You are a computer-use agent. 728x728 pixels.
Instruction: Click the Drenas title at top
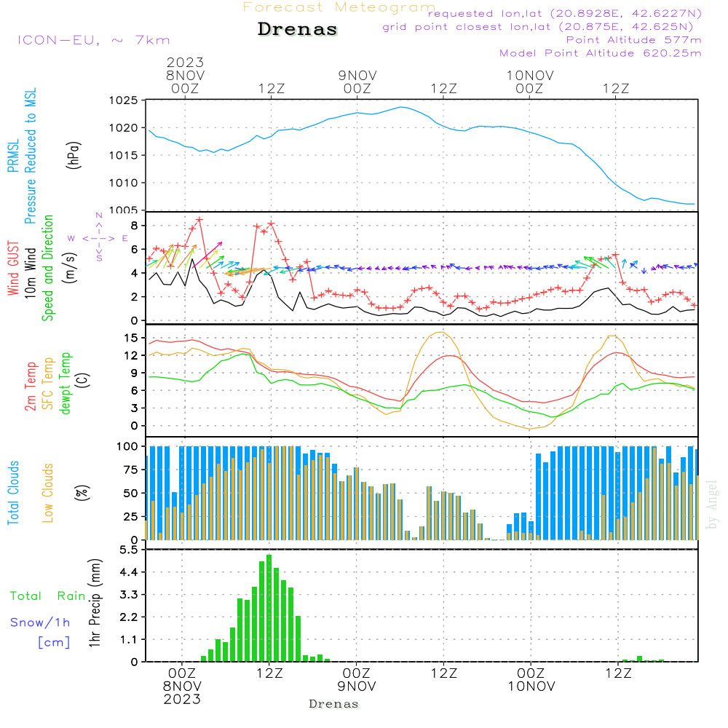pos(298,30)
